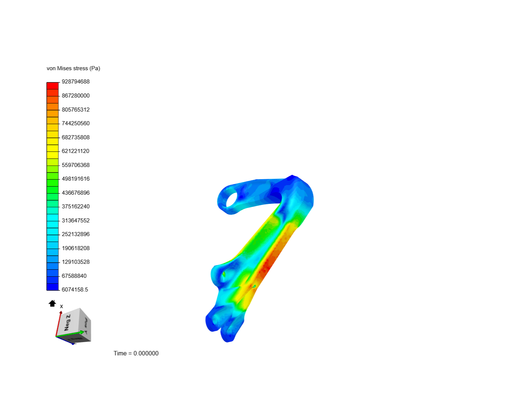Viewport: 532px width, 399px height.
Task: Click the home view reset icon
Action: 52,303
